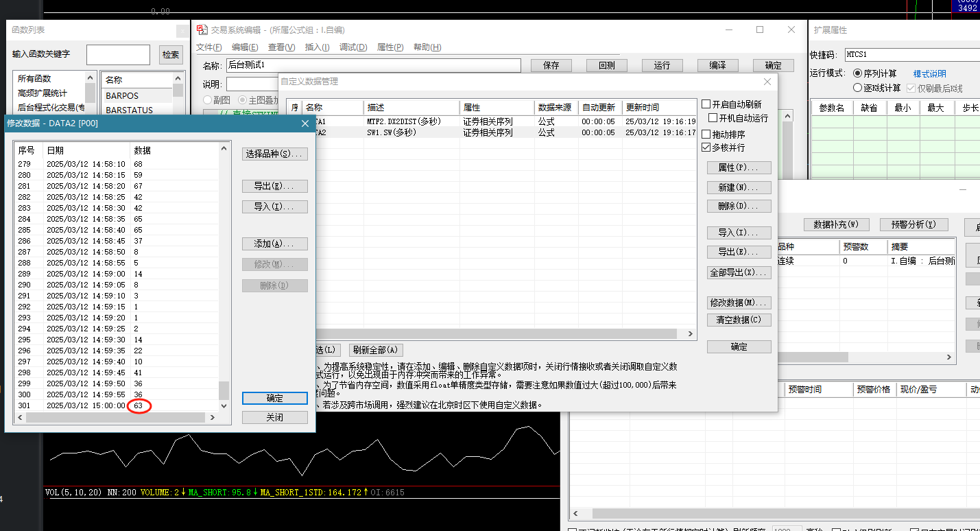
Task: Click the 编译 compile button
Action: click(718, 65)
